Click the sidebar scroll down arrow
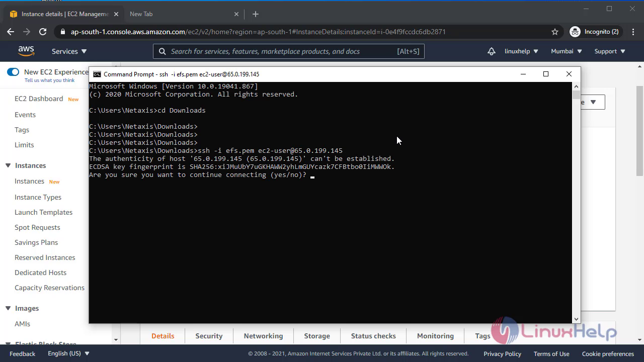Viewport: 644px width, 362px height. pyautogui.click(x=116, y=340)
